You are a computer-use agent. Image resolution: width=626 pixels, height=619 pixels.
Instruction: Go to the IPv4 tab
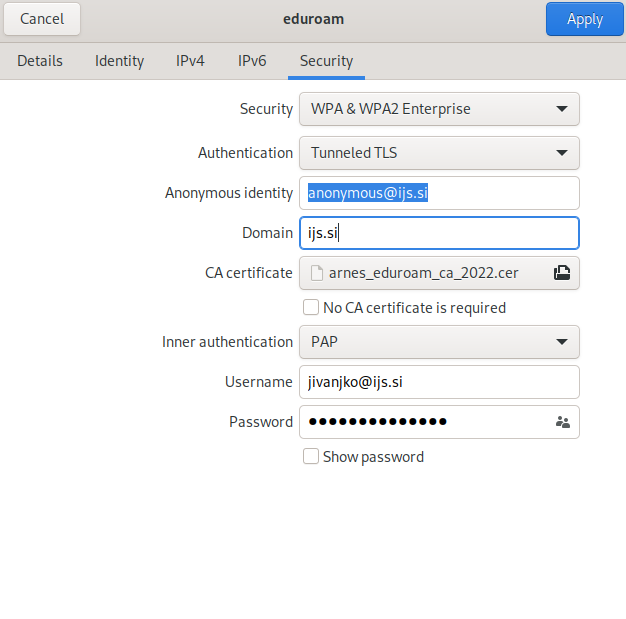(190, 61)
